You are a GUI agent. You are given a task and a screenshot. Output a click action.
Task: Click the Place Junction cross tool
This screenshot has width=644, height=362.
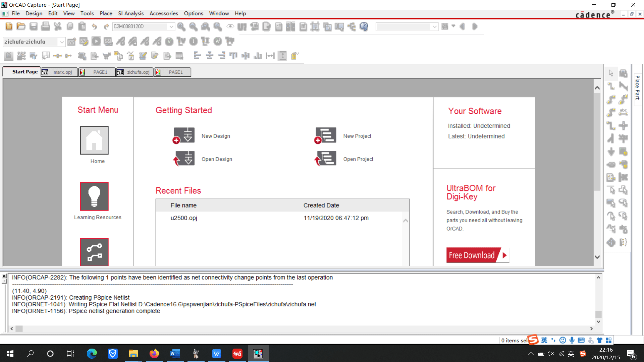[623, 126]
